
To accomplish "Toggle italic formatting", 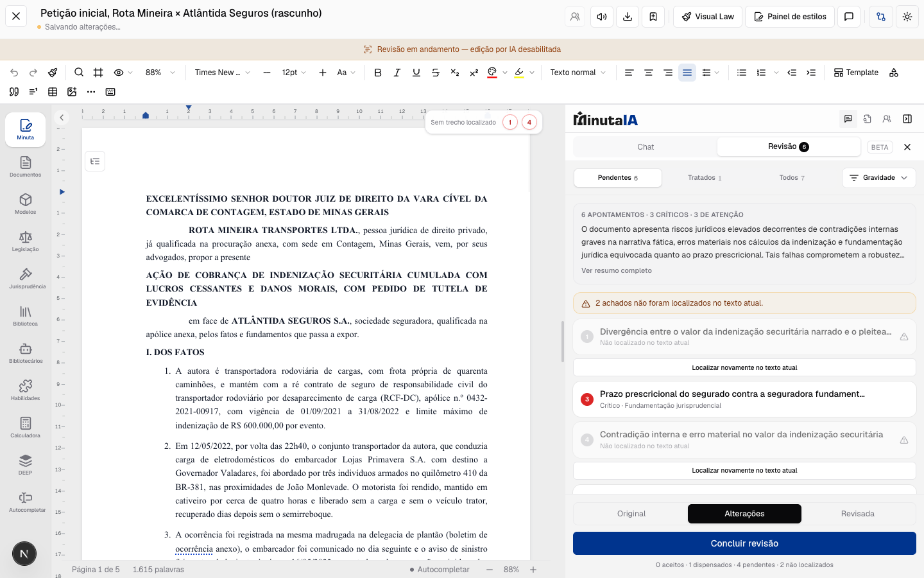I will click(397, 73).
